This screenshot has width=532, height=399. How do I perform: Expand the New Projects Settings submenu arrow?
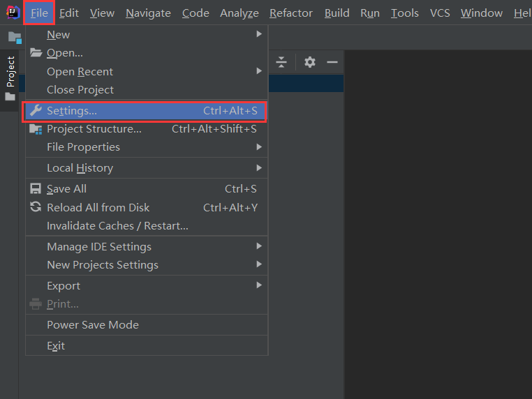[x=259, y=264]
